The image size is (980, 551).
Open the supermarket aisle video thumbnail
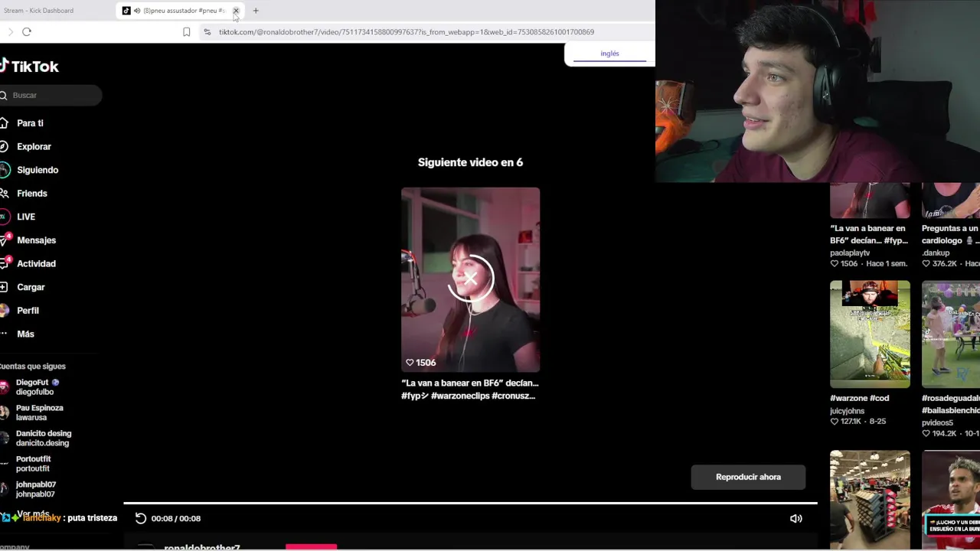click(870, 500)
